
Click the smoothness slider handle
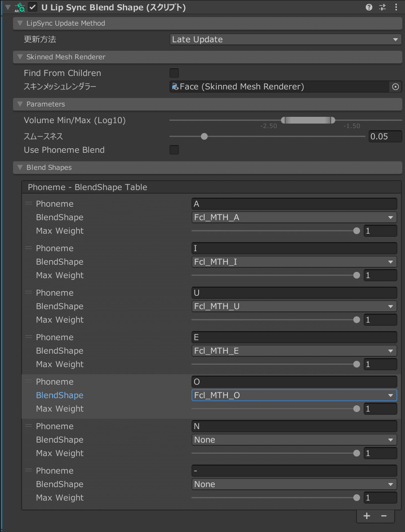[204, 137]
